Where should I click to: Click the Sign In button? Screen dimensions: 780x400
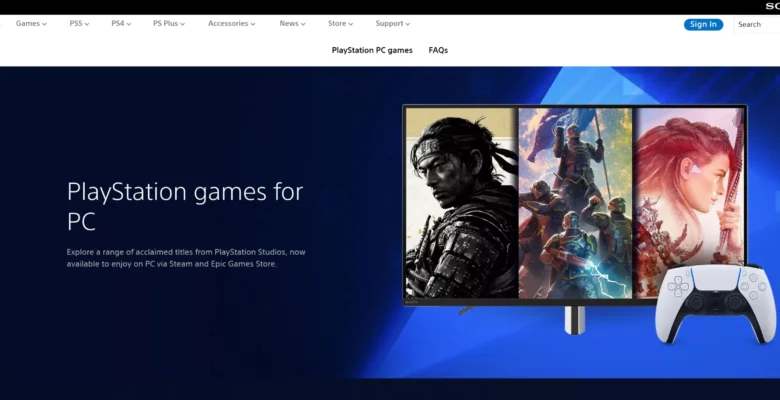pyautogui.click(x=703, y=24)
